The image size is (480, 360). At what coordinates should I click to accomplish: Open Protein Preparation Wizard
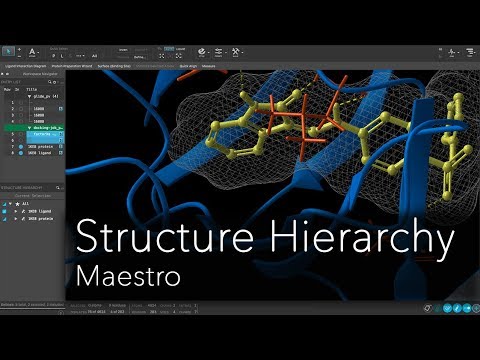tap(72, 66)
